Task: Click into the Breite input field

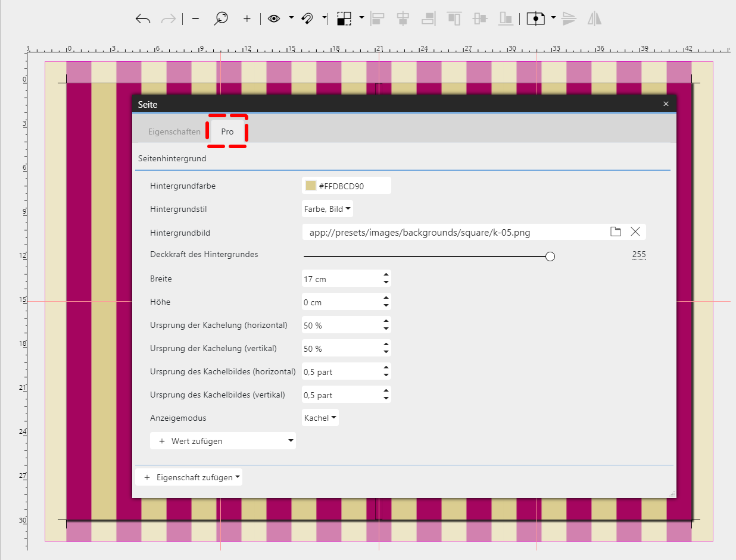Action: (x=339, y=279)
